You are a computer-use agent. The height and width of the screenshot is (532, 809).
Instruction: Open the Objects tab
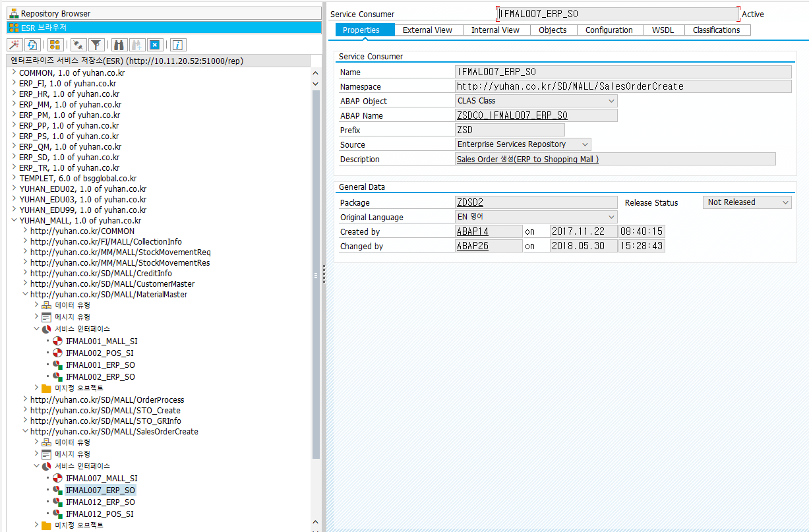tap(553, 30)
